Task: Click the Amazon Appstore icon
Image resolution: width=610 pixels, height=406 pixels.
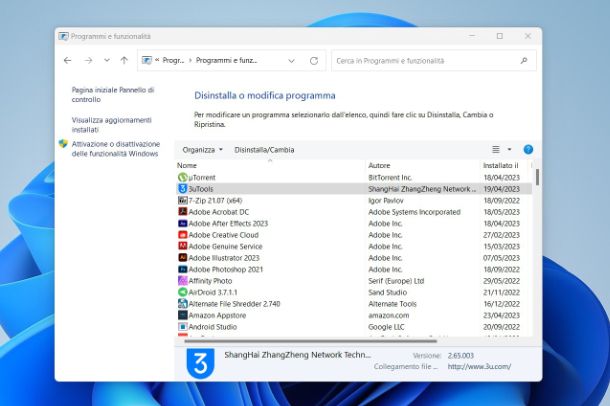Action: (x=182, y=315)
